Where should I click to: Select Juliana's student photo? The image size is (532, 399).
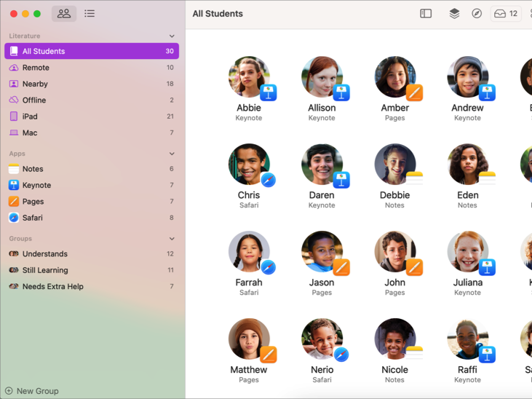(x=467, y=252)
